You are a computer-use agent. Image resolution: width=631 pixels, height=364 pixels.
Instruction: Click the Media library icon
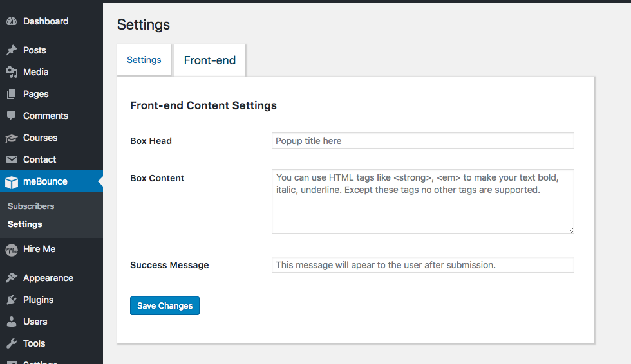point(12,72)
